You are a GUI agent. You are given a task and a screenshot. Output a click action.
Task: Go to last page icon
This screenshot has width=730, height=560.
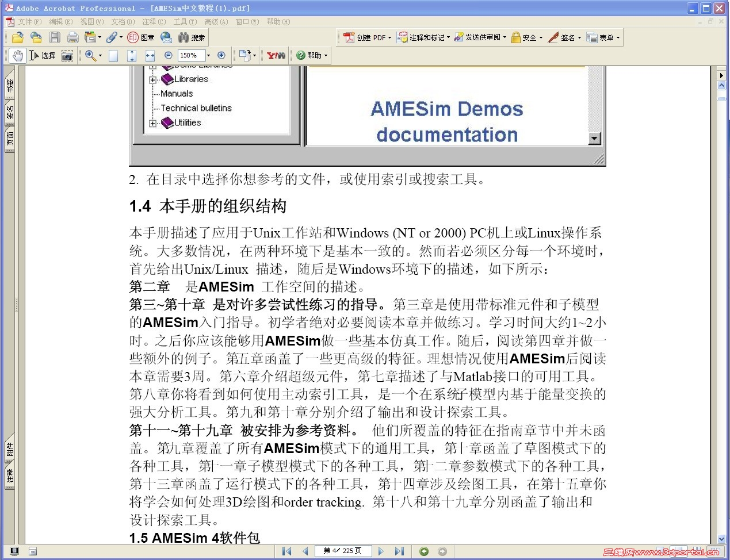[399, 551]
